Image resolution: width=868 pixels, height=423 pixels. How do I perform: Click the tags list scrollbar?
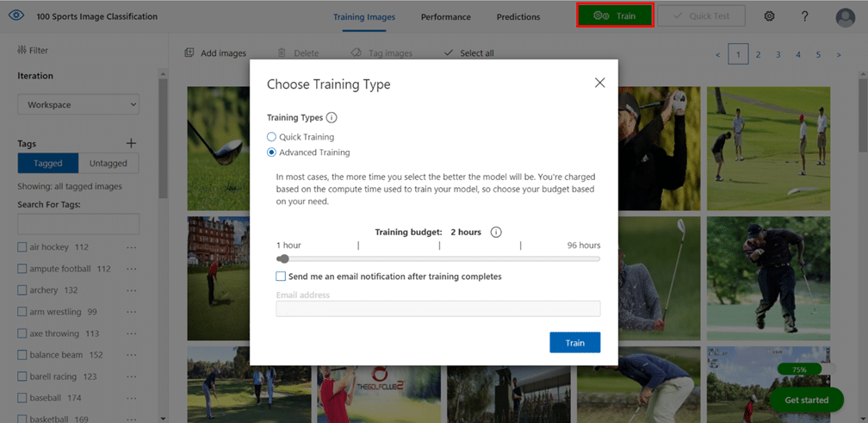pos(163,139)
